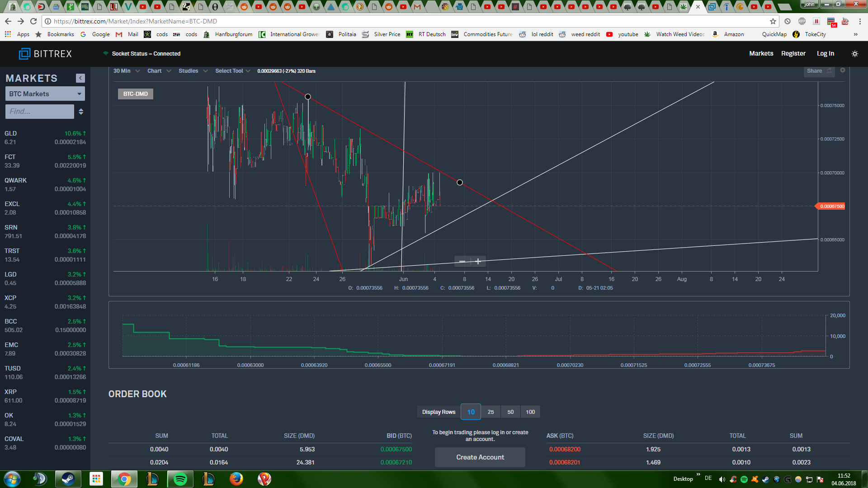Zoom in chart with plus button

tap(478, 262)
